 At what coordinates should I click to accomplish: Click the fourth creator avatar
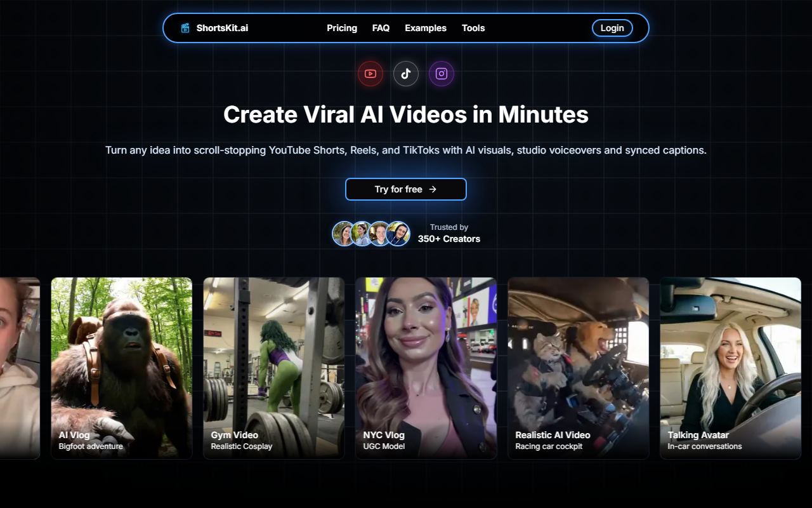click(398, 234)
